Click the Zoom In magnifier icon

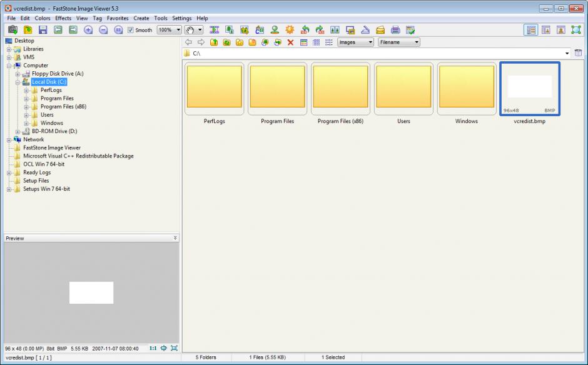(88, 30)
